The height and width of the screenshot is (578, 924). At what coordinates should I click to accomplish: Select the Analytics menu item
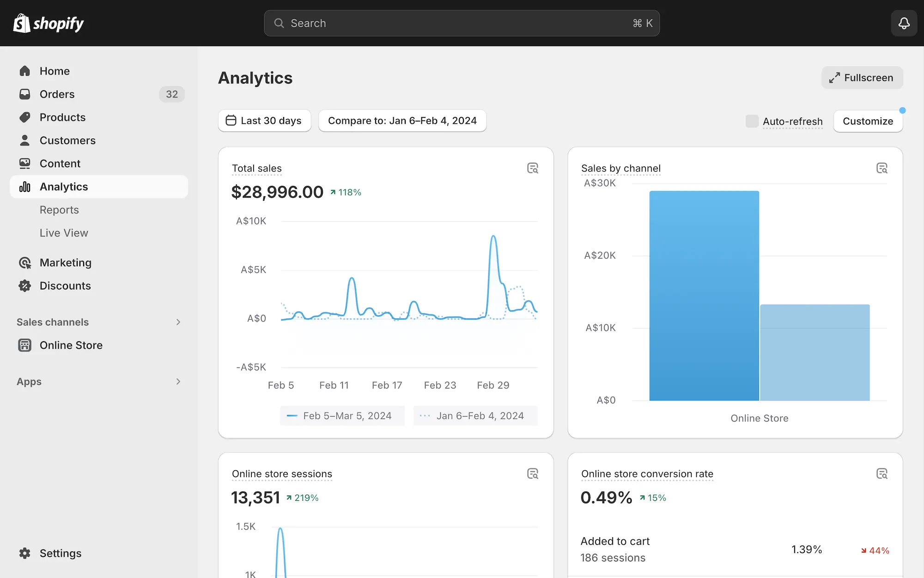coord(64,186)
